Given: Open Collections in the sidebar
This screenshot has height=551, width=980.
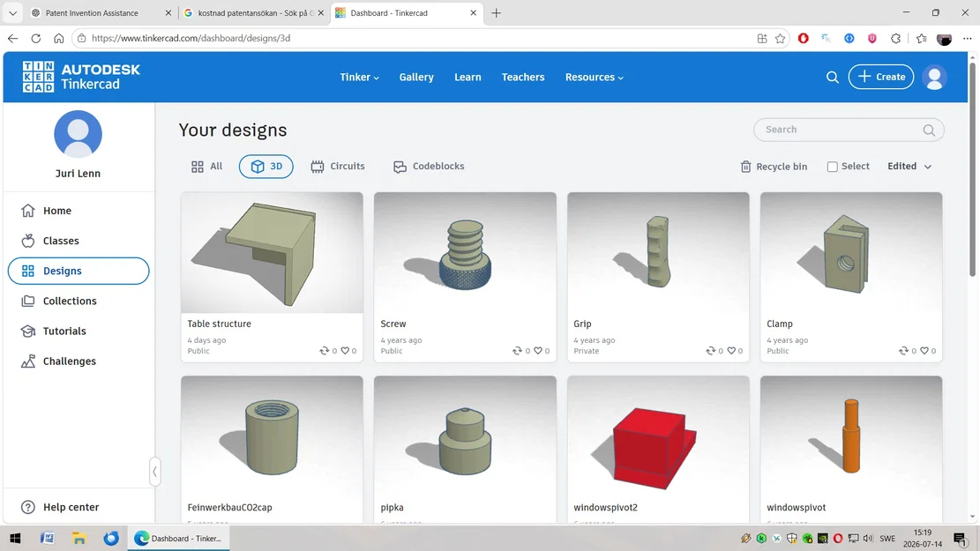Looking at the screenshot, I should point(70,301).
